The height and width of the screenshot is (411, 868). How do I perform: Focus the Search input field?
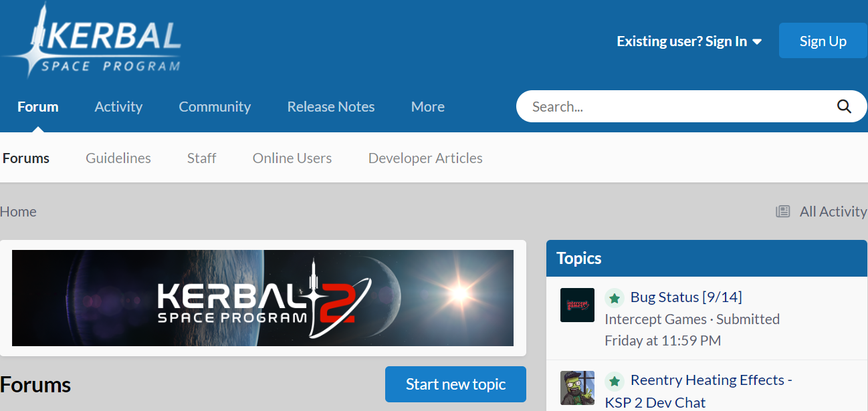[675, 106]
